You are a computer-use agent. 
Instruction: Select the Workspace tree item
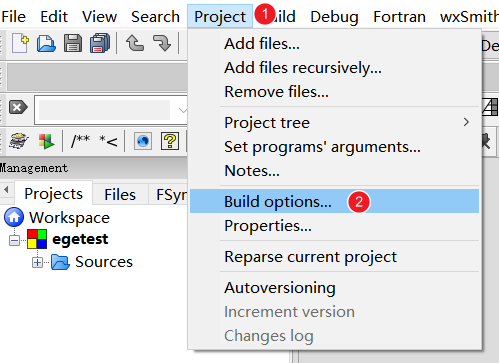click(69, 218)
